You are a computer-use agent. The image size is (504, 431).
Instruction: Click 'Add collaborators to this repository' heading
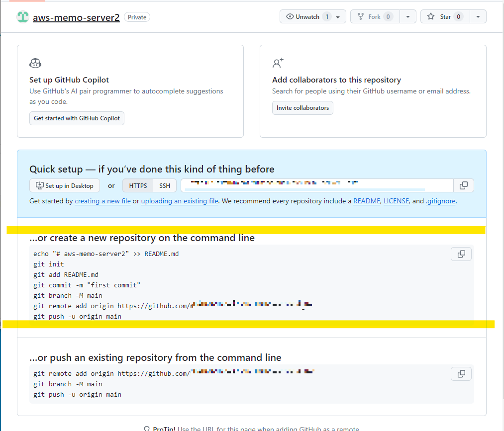pos(336,80)
